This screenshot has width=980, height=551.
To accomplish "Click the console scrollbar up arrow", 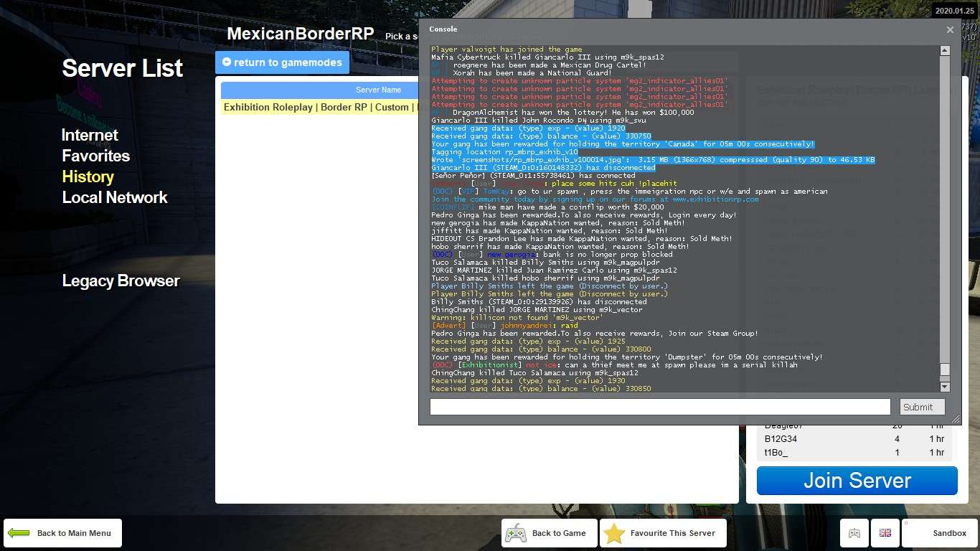I will (x=945, y=50).
